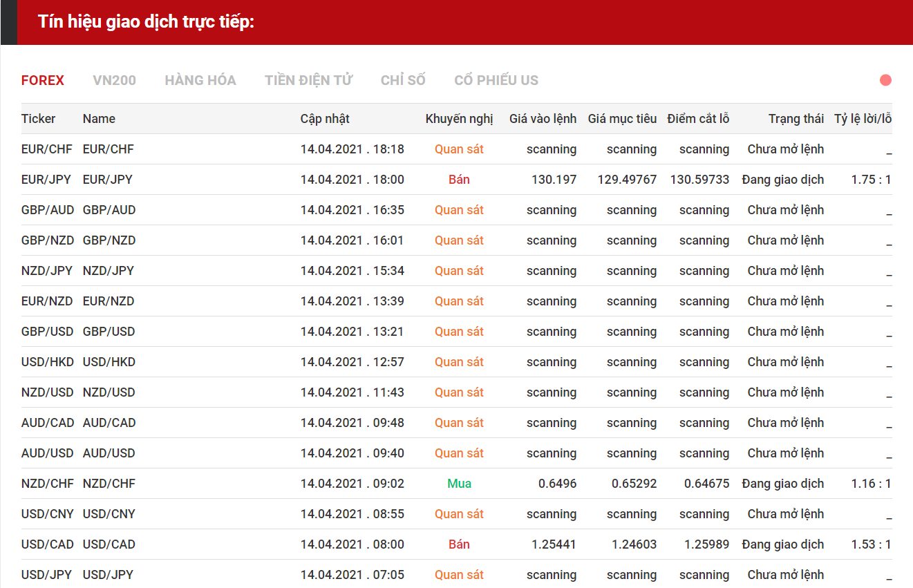Click the USD/CNY ticker cell
913x588 pixels.
(x=48, y=514)
